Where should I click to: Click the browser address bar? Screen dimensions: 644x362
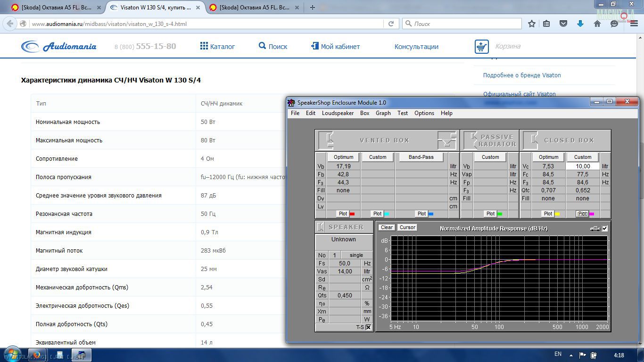[x=206, y=24]
